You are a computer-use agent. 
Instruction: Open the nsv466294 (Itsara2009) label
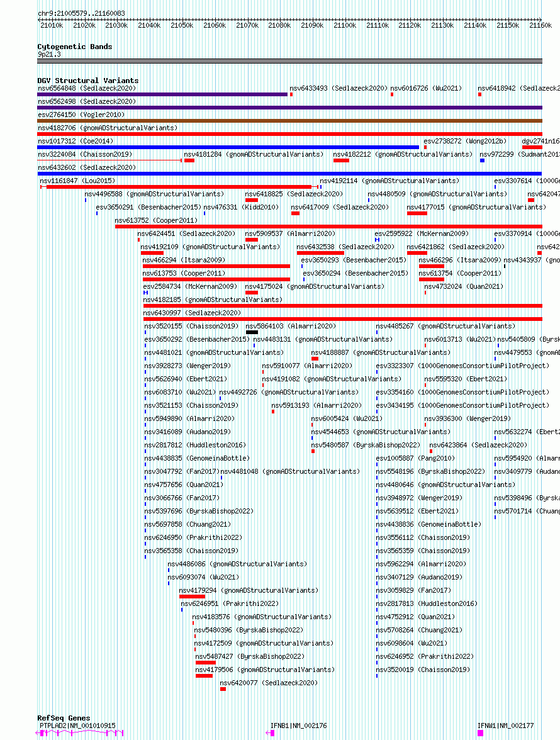(x=184, y=260)
